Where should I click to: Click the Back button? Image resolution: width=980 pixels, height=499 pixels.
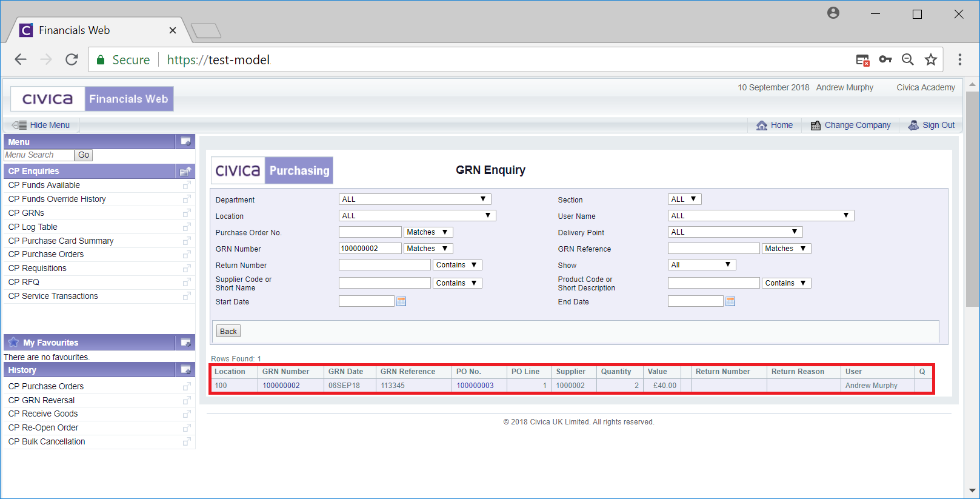click(x=228, y=331)
